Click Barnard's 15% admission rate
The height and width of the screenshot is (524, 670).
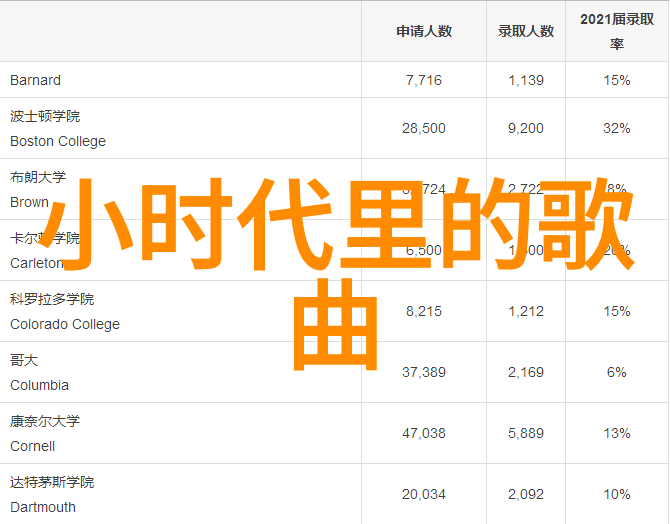coord(617,80)
